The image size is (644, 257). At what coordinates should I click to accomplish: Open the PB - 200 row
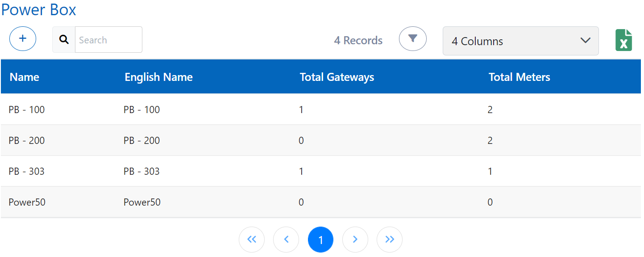pyautogui.click(x=27, y=140)
